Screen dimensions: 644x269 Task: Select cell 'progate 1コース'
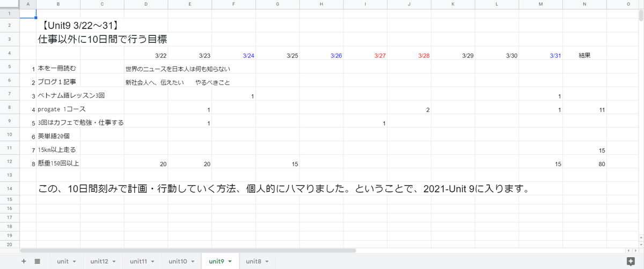point(61,109)
